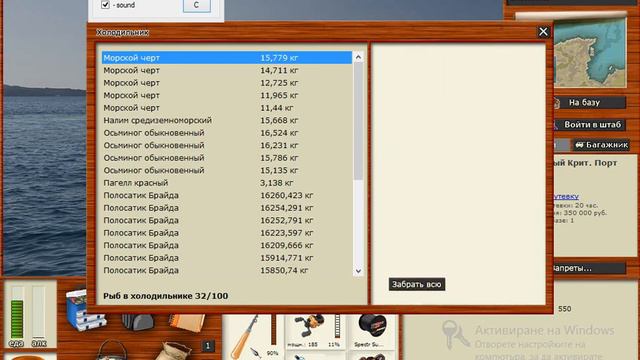The height and width of the screenshot is (360, 640).
Task: Select Полосатик Брайда 15914,771 кг row
Action: pyautogui.click(x=227, y=258)
